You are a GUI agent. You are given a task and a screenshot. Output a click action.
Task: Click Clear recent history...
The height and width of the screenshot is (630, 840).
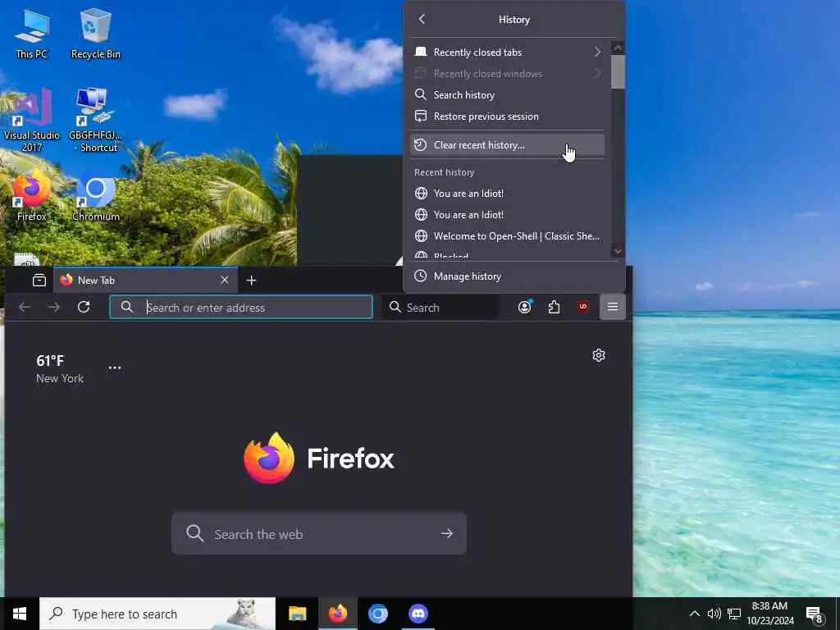(x=507, y=144)
